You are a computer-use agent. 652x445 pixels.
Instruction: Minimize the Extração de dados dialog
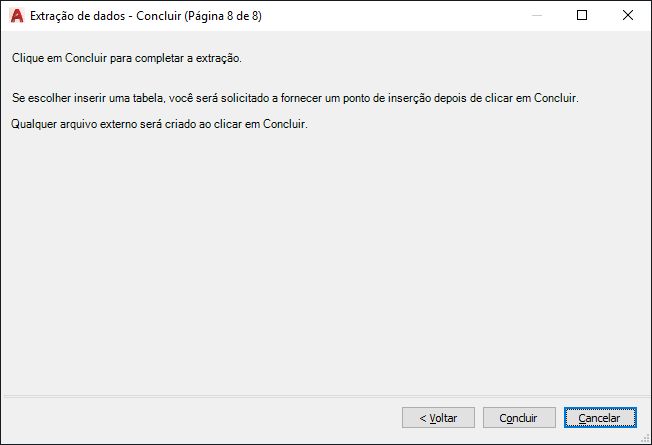click(x=535, y=16)
